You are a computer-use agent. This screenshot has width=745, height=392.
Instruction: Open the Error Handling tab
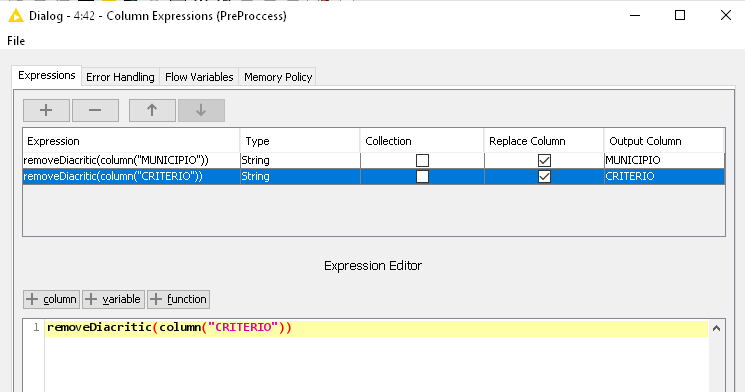tap(120, 77)
